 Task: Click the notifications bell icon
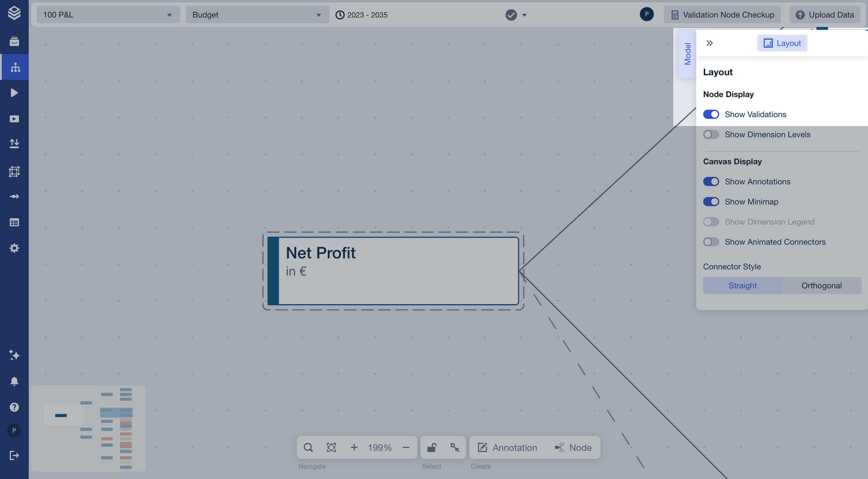pyautogui.click(x=14, y=381)
